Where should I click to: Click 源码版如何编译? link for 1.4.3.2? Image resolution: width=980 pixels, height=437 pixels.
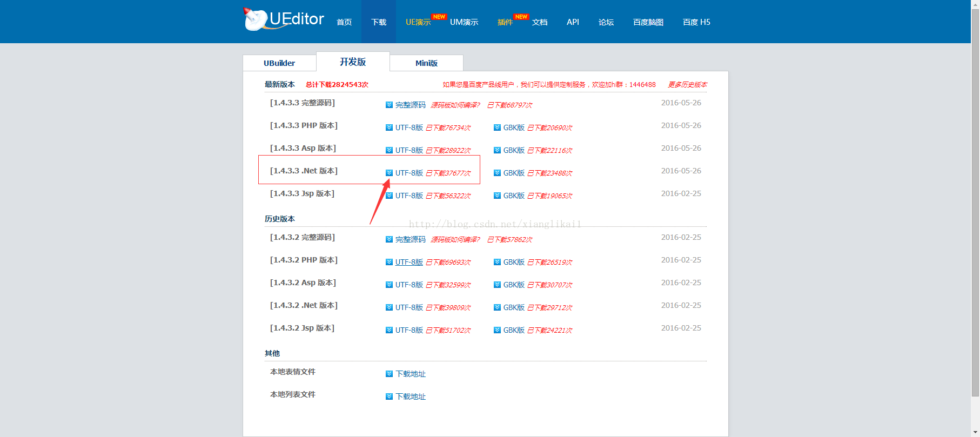(455, 239)
